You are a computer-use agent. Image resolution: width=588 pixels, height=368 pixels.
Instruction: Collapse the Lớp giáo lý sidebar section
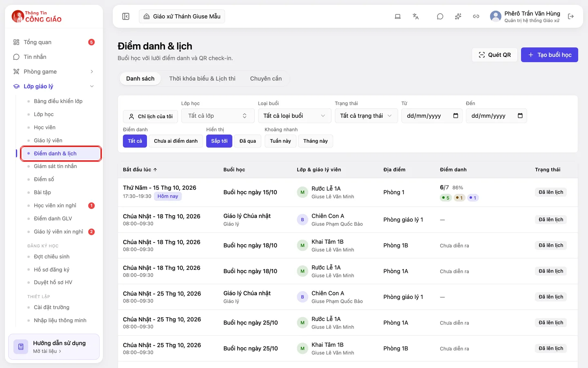click(x=54, y=86)
